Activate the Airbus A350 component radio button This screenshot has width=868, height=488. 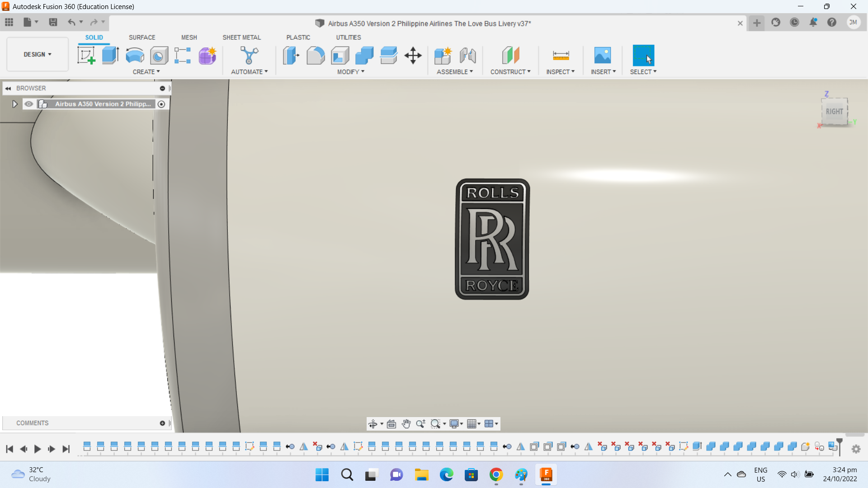tap(161, 104)
